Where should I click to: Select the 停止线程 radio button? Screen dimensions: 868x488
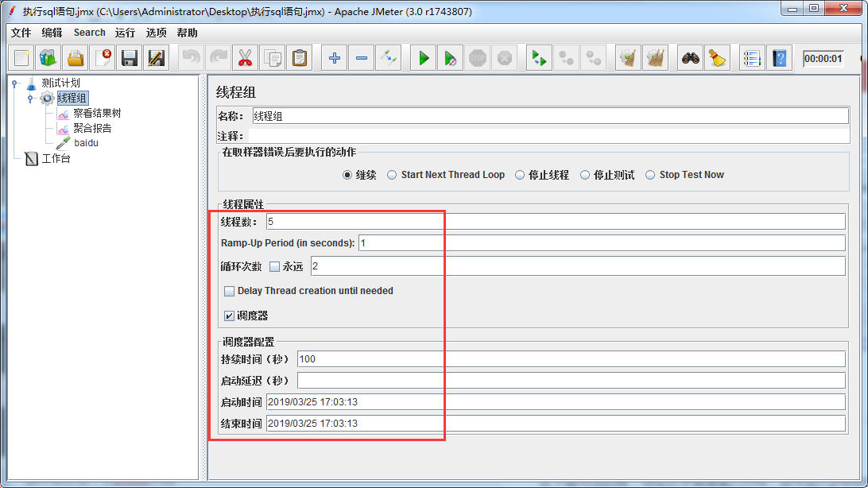pos(520,175)
